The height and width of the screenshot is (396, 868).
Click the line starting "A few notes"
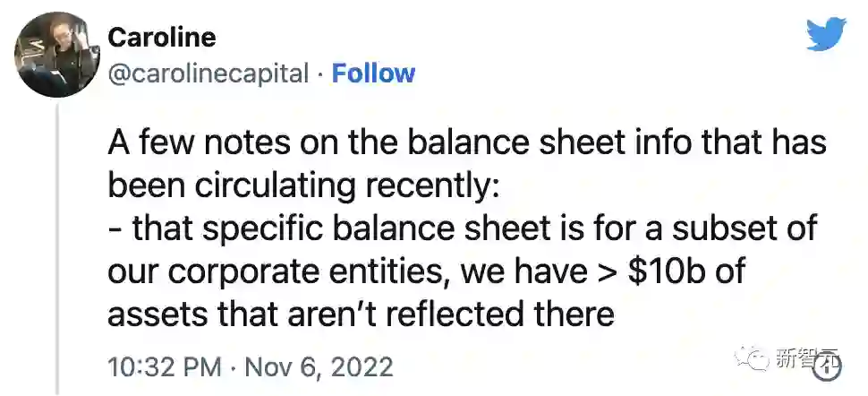pyautogui.click(x=465, y=143)
